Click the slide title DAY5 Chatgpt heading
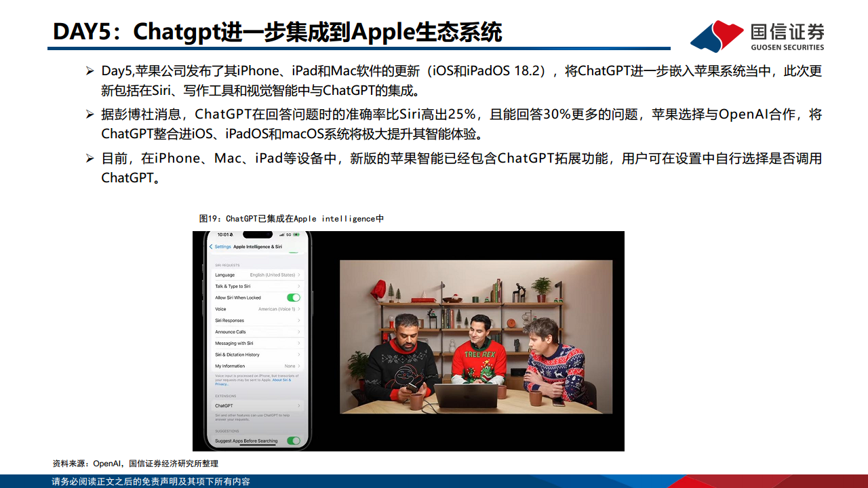This screenshot has width=868, height=488. point(277,32)
